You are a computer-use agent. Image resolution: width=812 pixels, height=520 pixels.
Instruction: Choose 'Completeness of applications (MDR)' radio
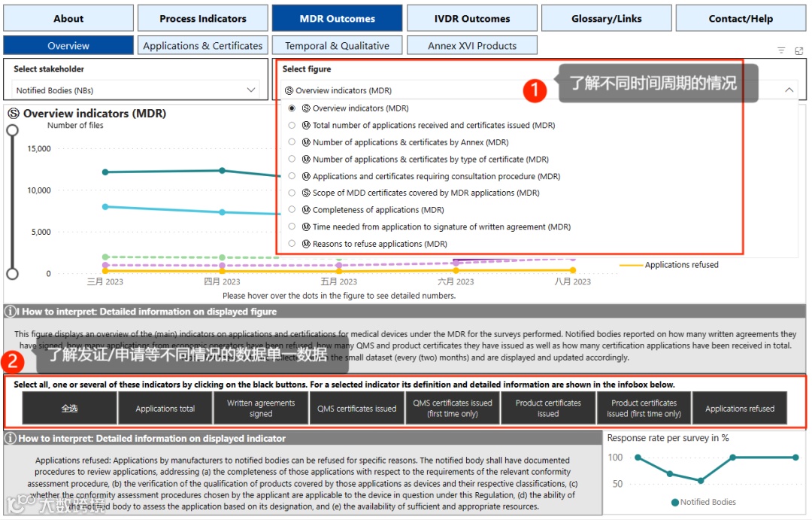pyautogui.click(x=292, y=209)
